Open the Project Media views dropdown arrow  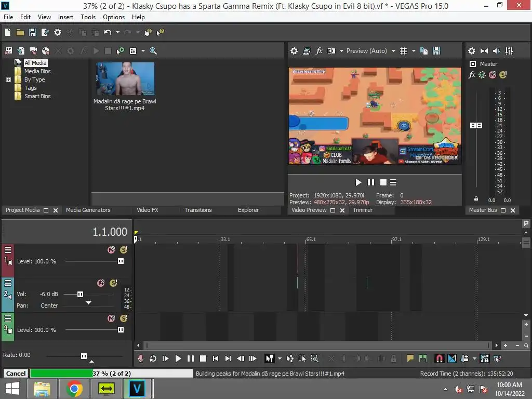point(143,51)
